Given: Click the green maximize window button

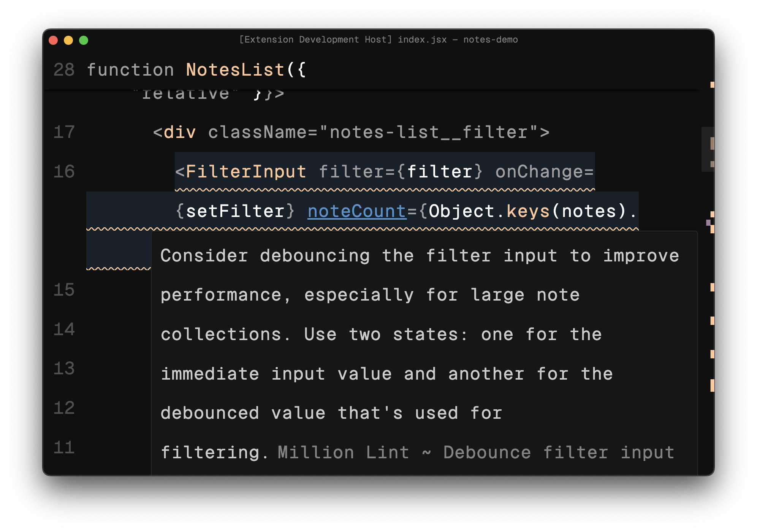Looking at the screenshot, I should pos(84,40).
